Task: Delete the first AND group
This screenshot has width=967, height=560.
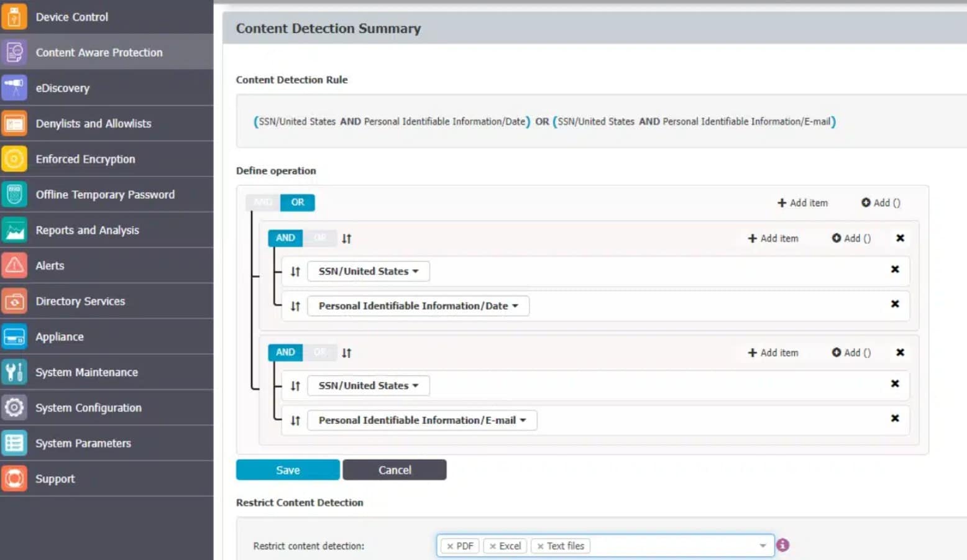Action: click(x=900, y=238)
